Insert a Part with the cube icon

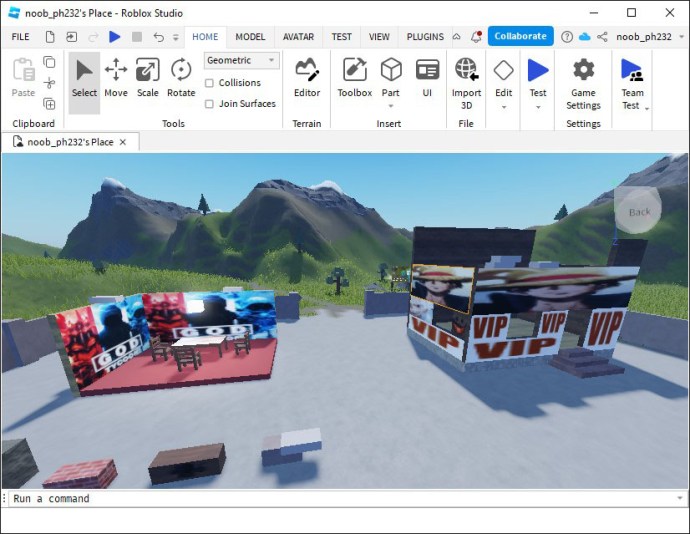click(391, 70)
